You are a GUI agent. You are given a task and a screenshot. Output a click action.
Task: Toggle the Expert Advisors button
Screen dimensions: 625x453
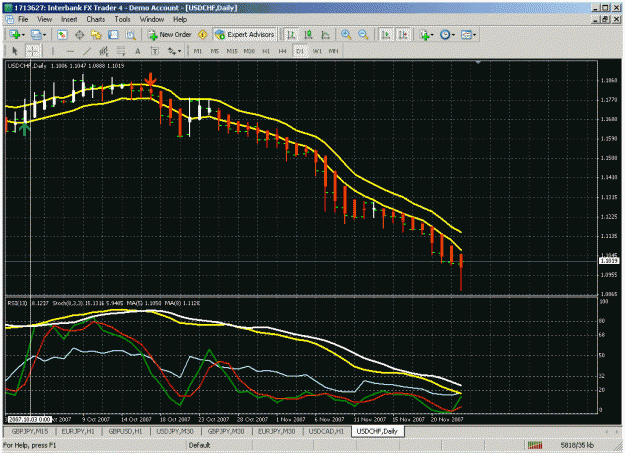(245, 35)
